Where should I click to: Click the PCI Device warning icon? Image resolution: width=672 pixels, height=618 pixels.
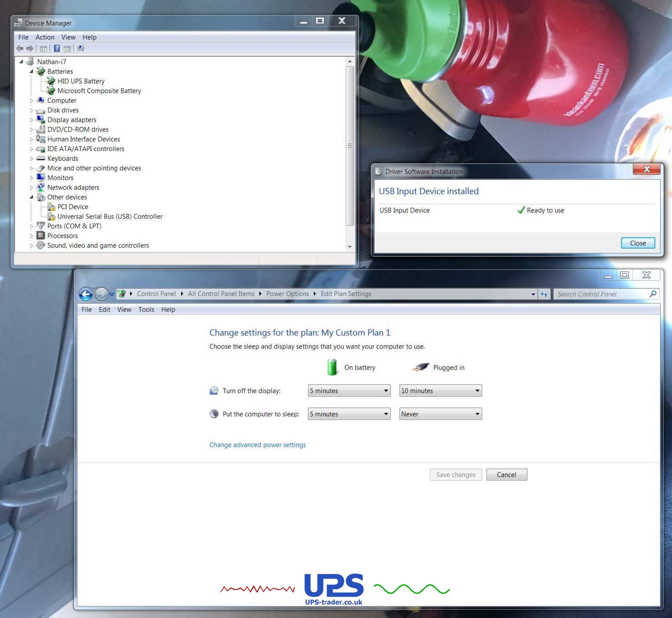[x=51, y=207]
